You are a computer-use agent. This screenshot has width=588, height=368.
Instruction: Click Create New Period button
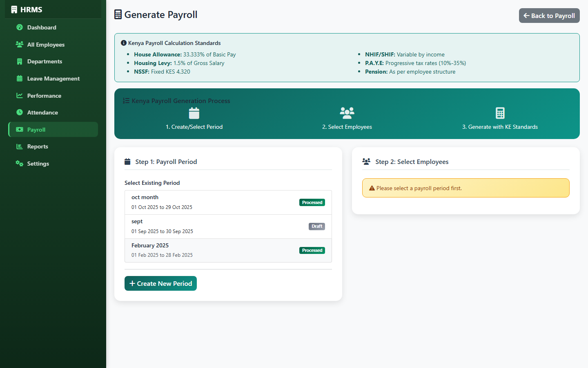[x=160, y=283]
